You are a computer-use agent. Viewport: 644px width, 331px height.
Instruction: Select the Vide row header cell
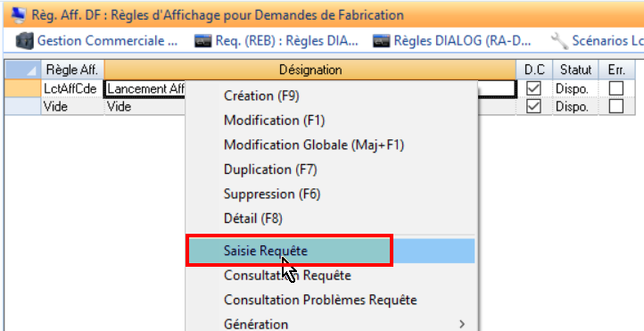pos(22,107)
